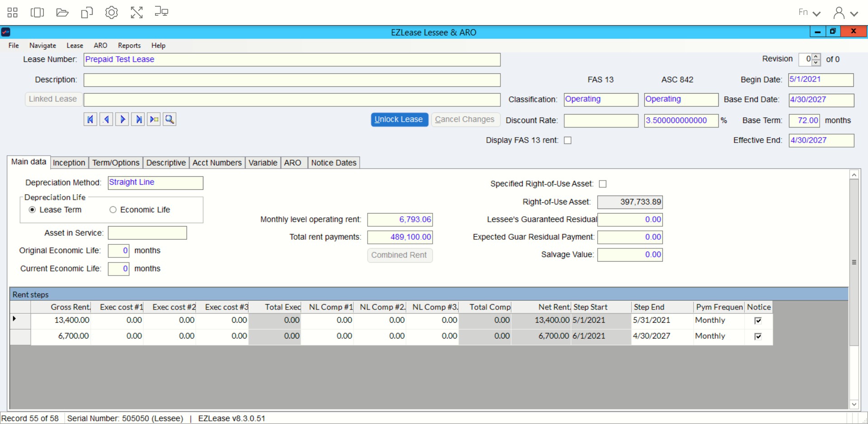Click the Unlock Lease button

399,119
